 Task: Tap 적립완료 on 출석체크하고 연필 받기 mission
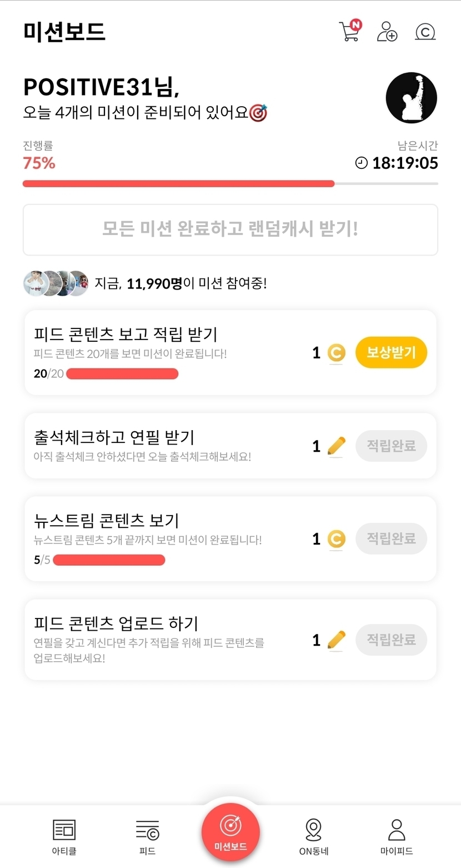[x=391, y=446]
